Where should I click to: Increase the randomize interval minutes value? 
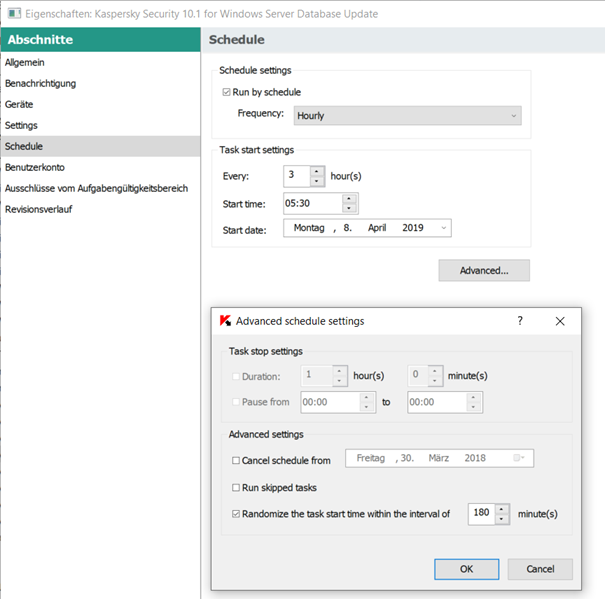click(502, 508)
